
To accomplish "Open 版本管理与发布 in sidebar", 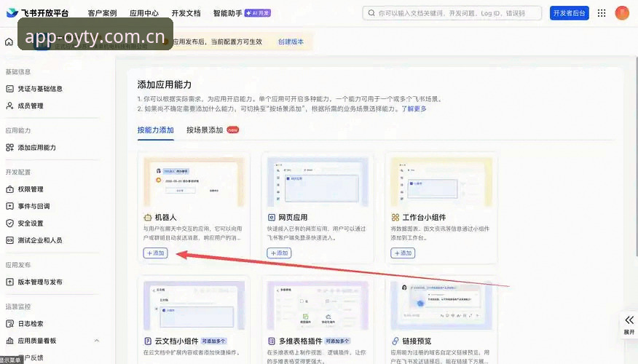I will (40, 282).
